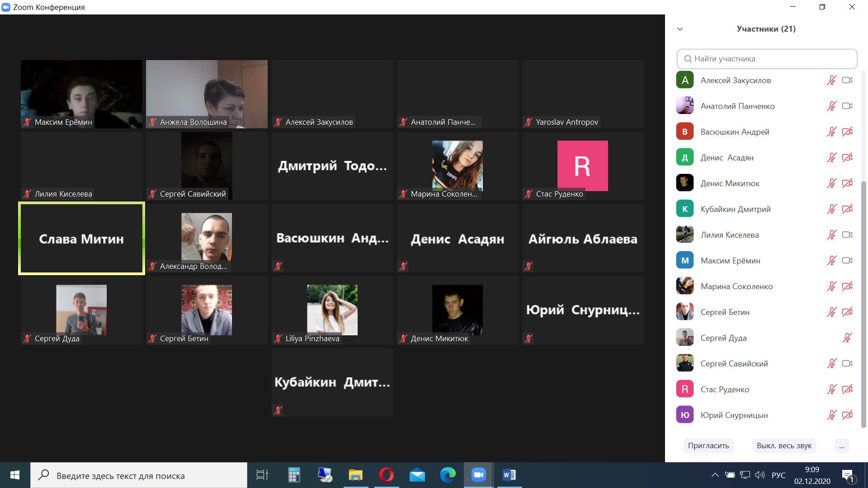
Task: Click Юрий Снурницын's purple Ю avatar
Action: [x=685, y=415]
